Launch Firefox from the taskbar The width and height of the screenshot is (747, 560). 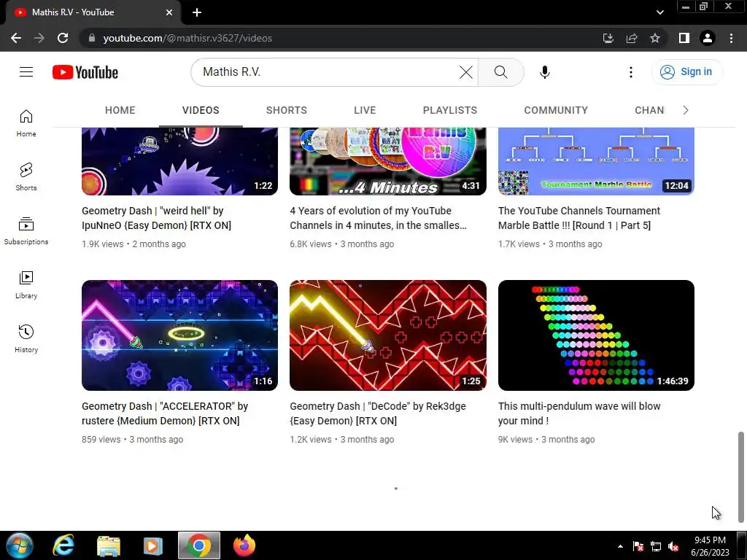tap(244, 545)
